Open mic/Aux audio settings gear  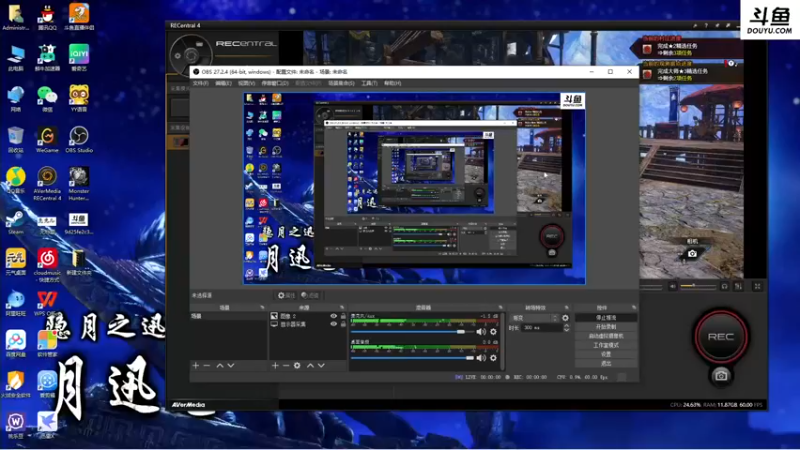coord(493,332)
